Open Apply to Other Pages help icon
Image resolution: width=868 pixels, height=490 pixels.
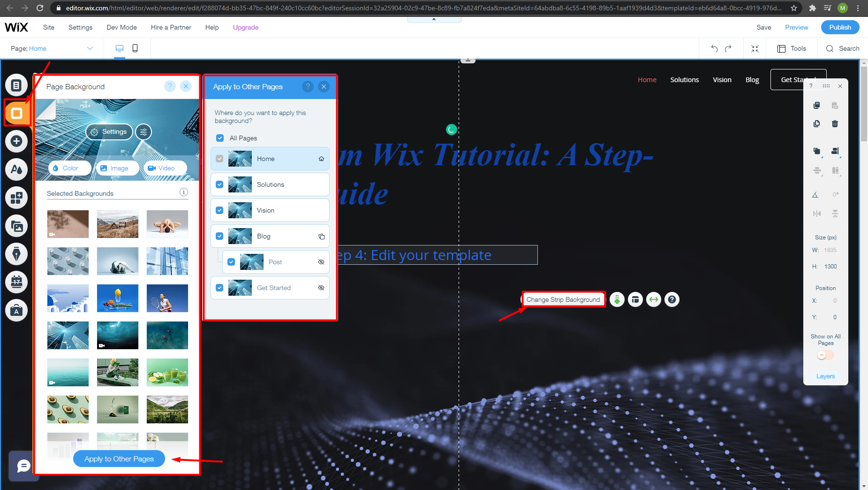click(x=308, y=86)
